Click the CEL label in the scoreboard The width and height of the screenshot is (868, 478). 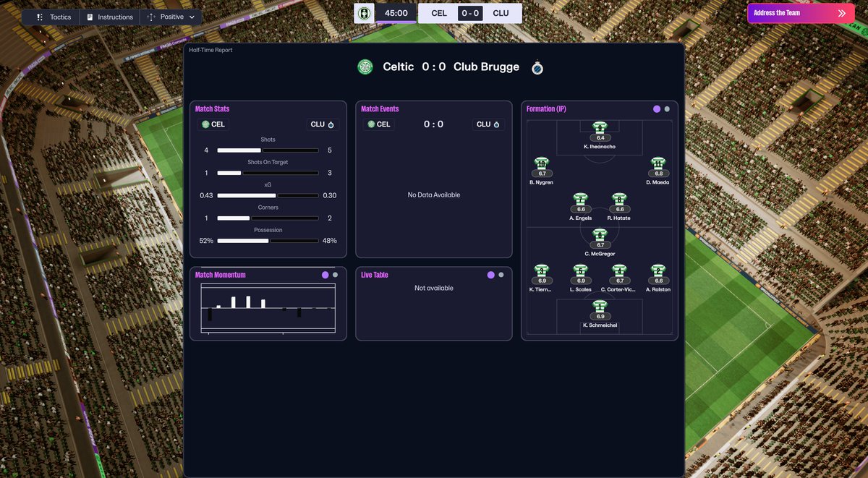[438, 13]
